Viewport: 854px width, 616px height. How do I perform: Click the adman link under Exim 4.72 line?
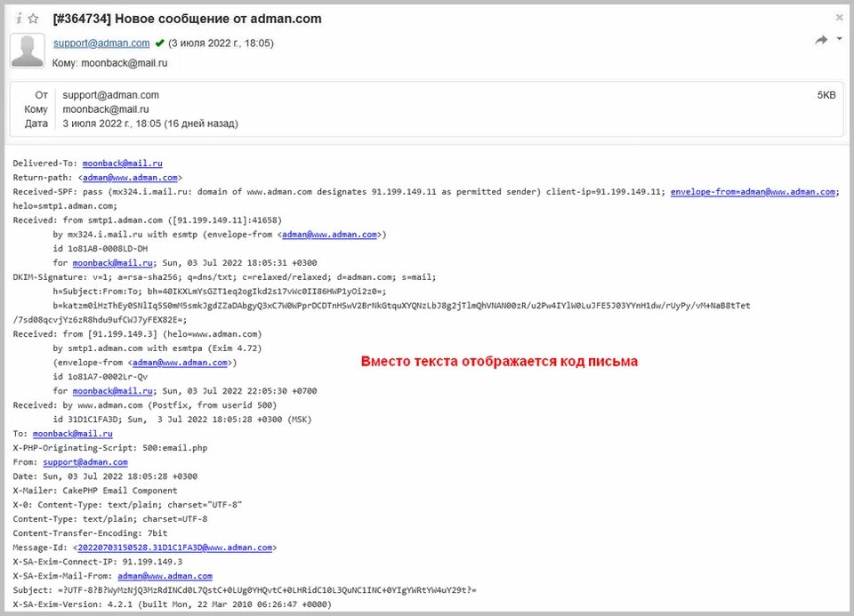point(181,363)
